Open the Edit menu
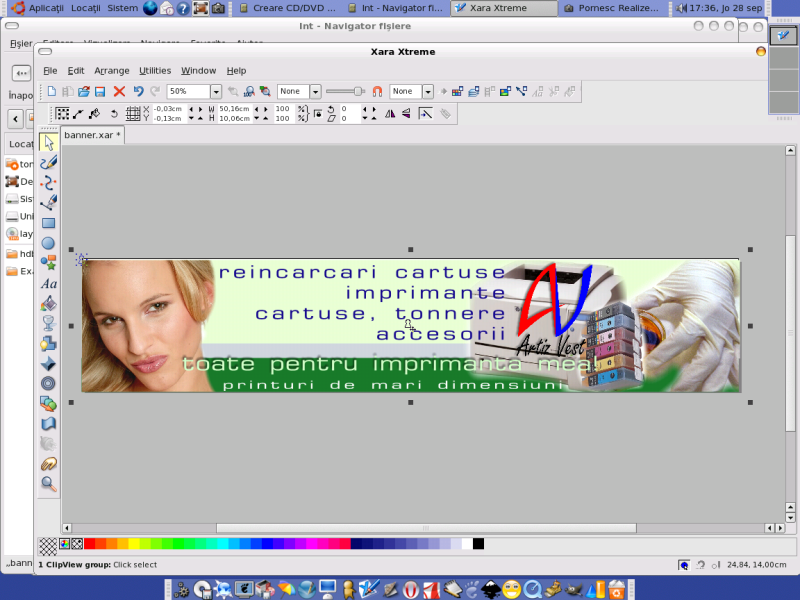This screenshot has height=600, width=800. pos(76,70)
